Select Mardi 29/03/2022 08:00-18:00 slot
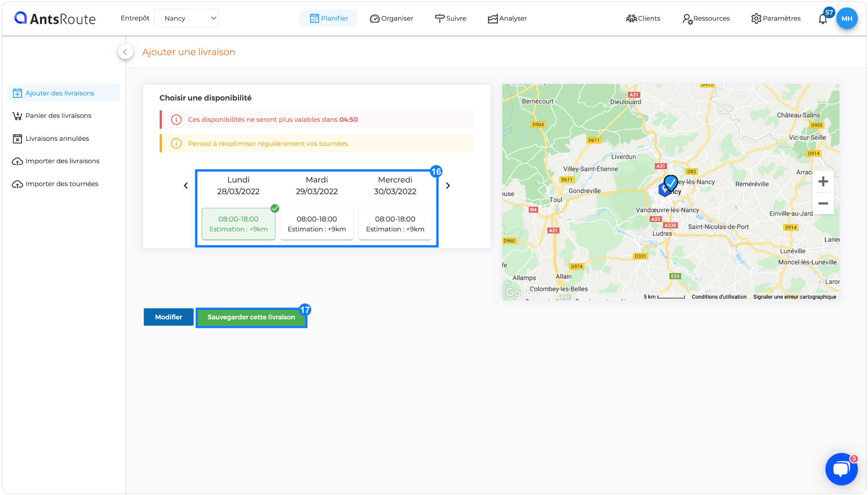Viewport: 868px width, 495px height. click(317, 224)
